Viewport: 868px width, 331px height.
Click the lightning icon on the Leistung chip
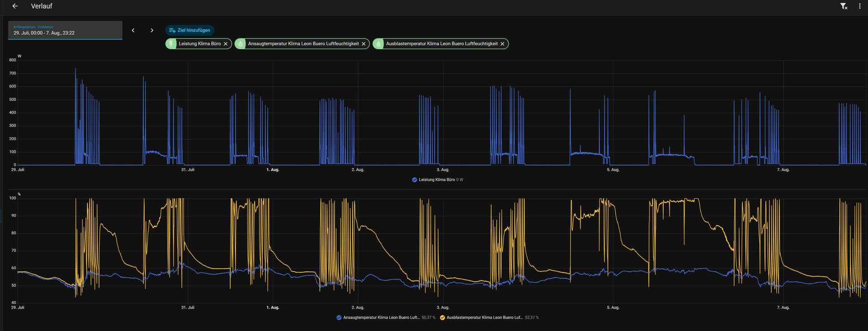171,44
